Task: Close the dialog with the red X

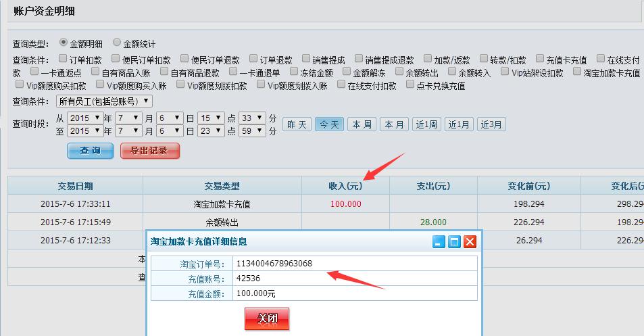Action: pos(470,241)
